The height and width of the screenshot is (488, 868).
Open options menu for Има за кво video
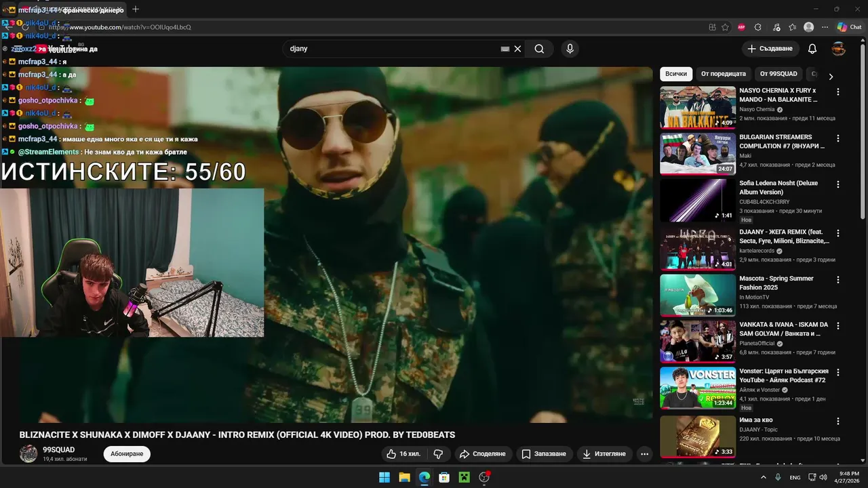tap(838, 421)
